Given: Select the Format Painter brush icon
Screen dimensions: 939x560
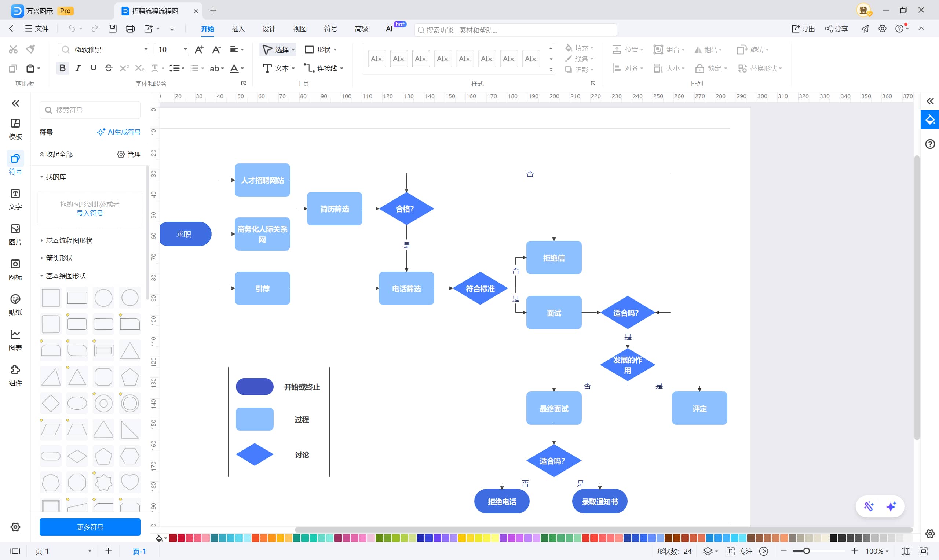Looking at the screenshot, I should [x=30, y=49].
